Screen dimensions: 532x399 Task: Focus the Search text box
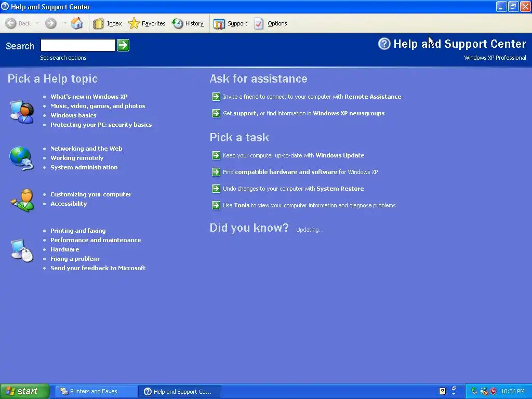click(x=78, y=45)
